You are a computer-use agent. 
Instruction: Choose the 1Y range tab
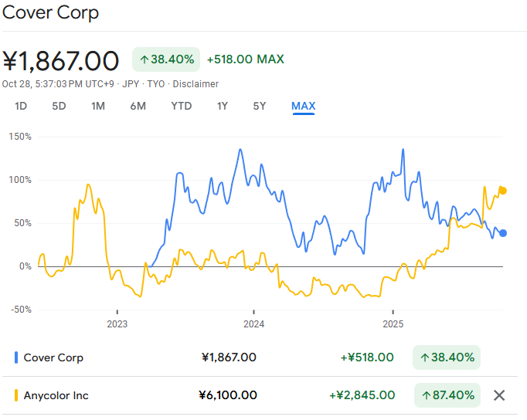[223, 106]
